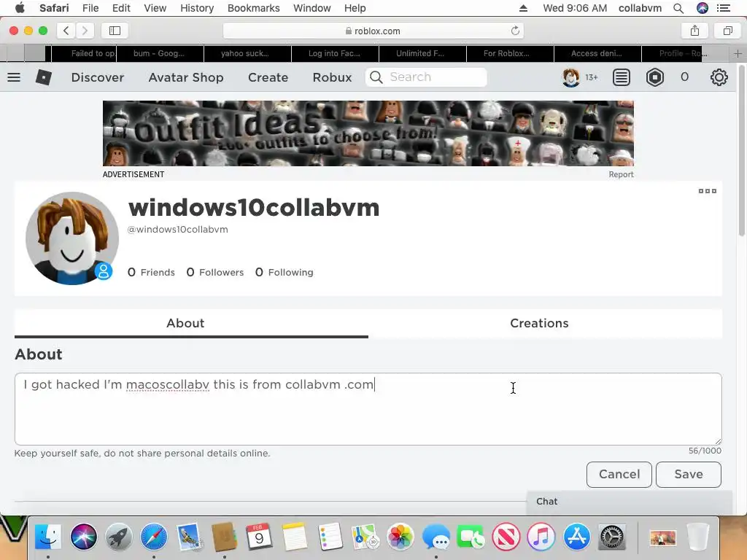
Task: Open the Roblox hamburger navigation menu
Action: point(14,77)
